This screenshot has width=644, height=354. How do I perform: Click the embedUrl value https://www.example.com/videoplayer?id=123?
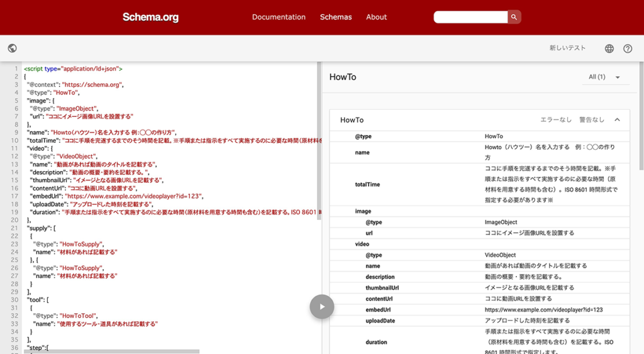point(543,309)
